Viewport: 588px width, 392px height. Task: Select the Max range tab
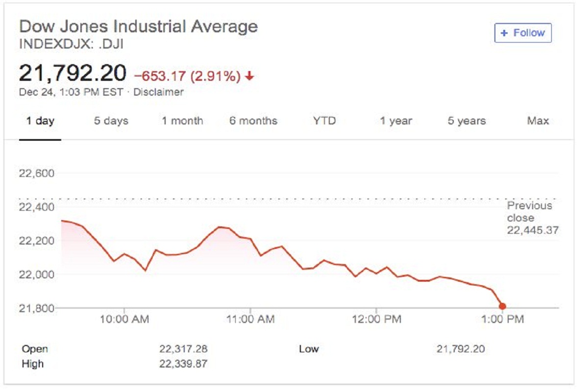(x=538, y=121)
